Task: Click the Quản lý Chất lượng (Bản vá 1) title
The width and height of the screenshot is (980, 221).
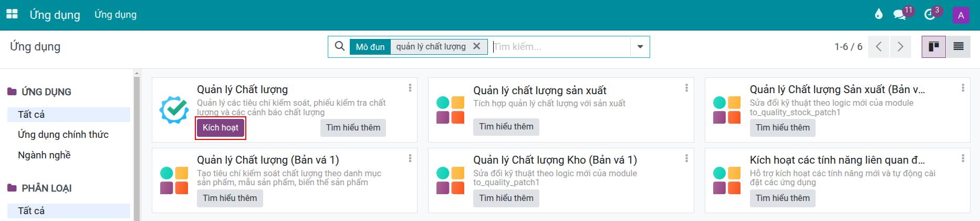Action: click(x=268, y=160)
